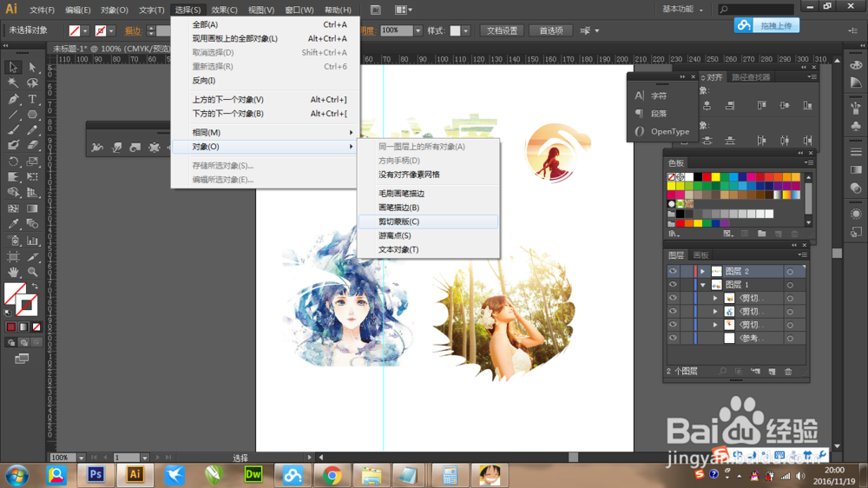Image resolution: width=868 pixels, height=488 pixels.
Task: Select the Line Segment tool
Action: point(13,115)
